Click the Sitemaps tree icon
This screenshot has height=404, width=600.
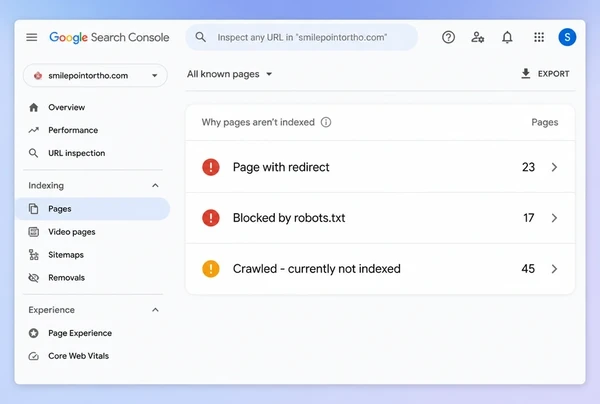34,255
